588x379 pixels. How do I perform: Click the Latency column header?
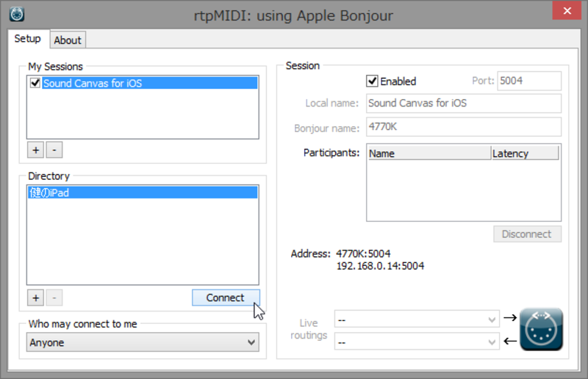pos(525,154)
